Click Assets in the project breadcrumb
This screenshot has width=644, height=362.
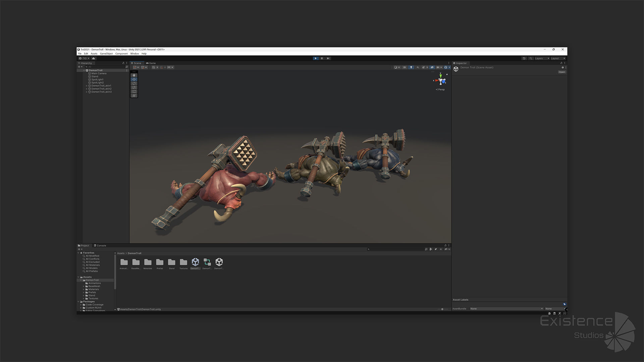click(121, 253)
